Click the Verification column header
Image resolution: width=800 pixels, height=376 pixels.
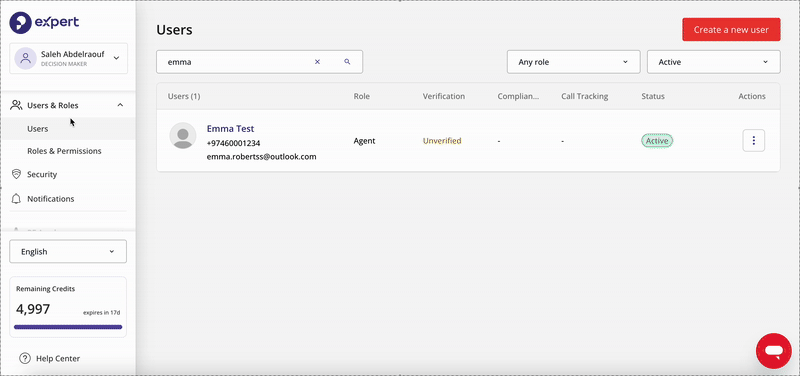[x=444, y=96]
